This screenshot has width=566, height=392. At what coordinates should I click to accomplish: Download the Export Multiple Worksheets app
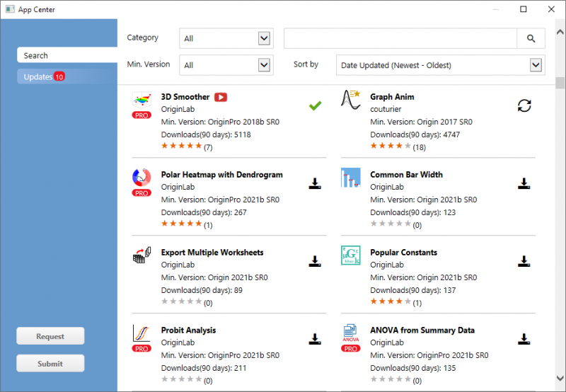(x=315, y=261)
